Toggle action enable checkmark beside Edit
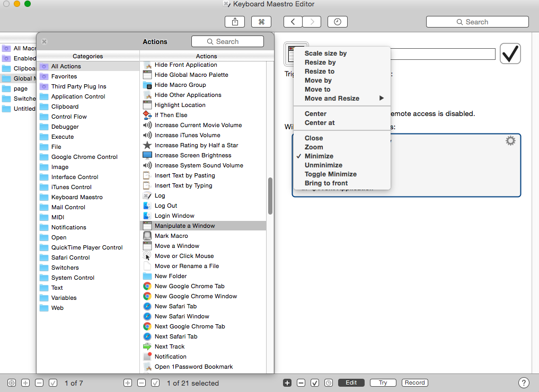 point(314,382)
